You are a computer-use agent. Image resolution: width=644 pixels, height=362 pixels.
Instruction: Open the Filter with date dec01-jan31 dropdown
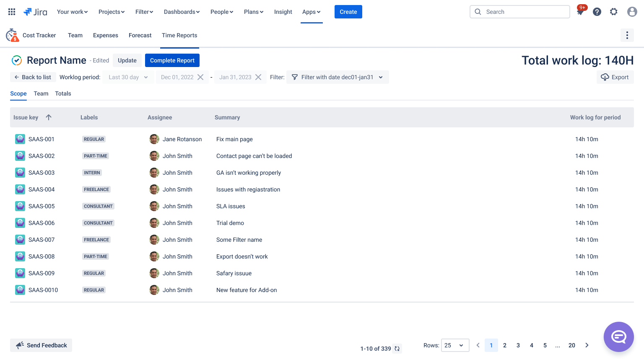click(338, 77)
